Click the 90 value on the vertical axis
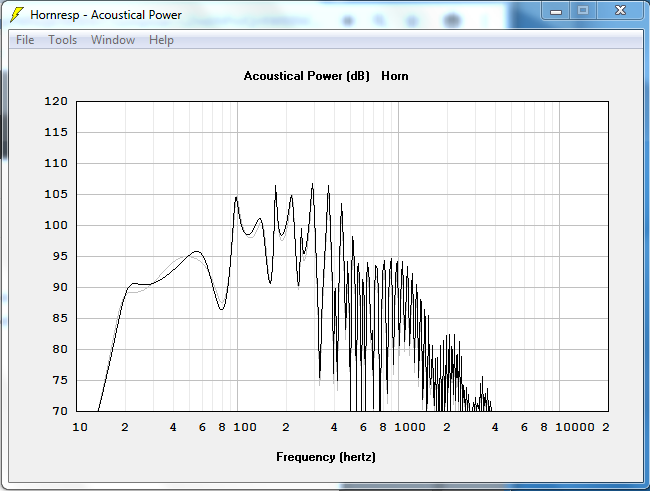This screenshot has height=491, width=650. (x=60, y=287)
